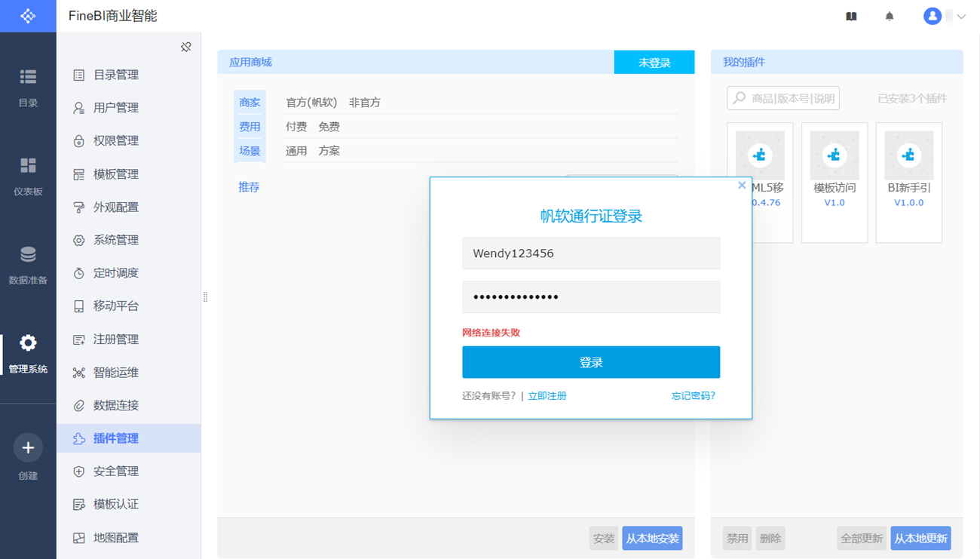Select the BI新手引 plugin card
980x559 pixels.
909,183
